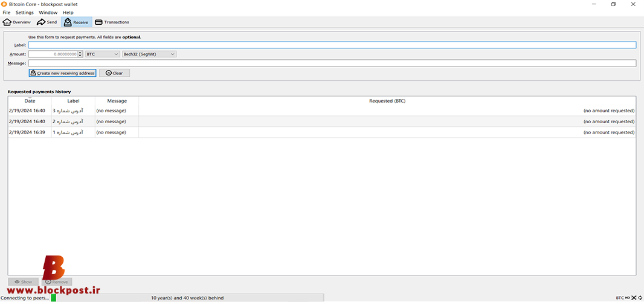
Task: Open the File menu
Action: pyautogui.click(x=7, y=13)
